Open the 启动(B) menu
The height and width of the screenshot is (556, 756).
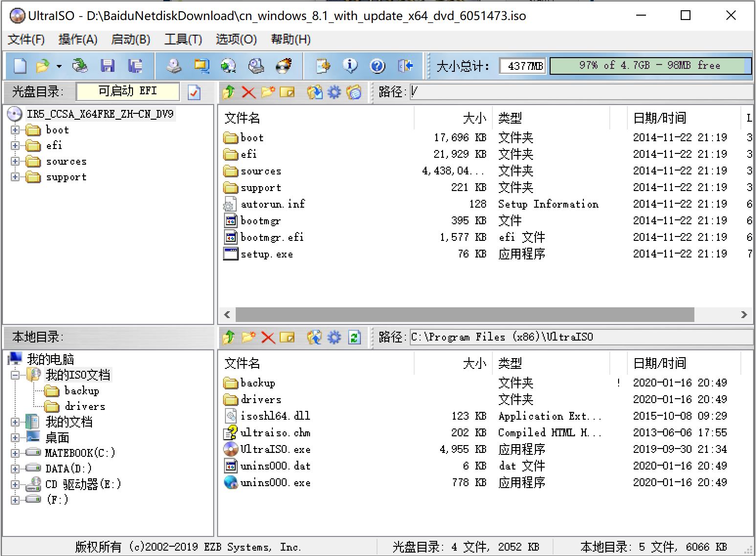click(131, 40)
